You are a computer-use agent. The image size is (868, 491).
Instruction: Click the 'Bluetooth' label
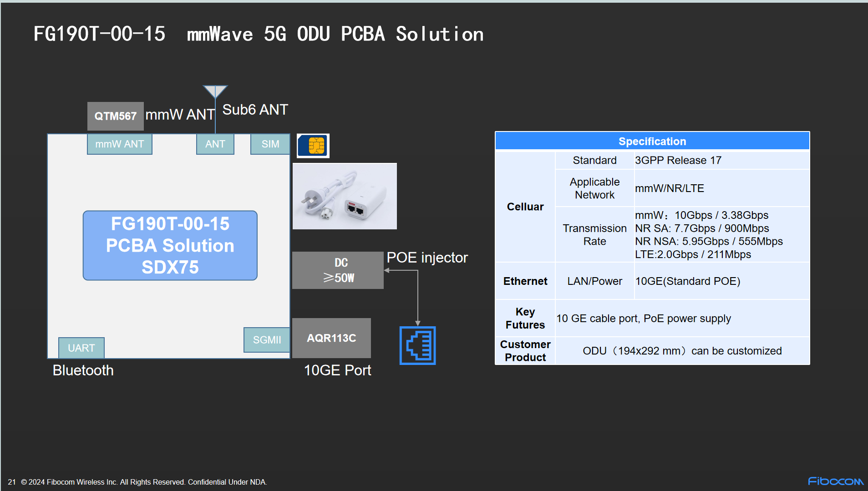(83, 370)
